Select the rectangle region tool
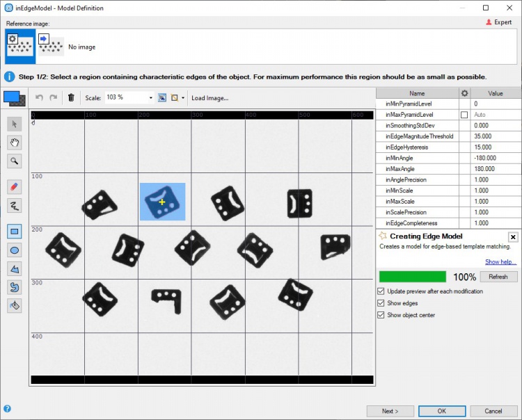This screenshot has width=522, height=420. 15,231
